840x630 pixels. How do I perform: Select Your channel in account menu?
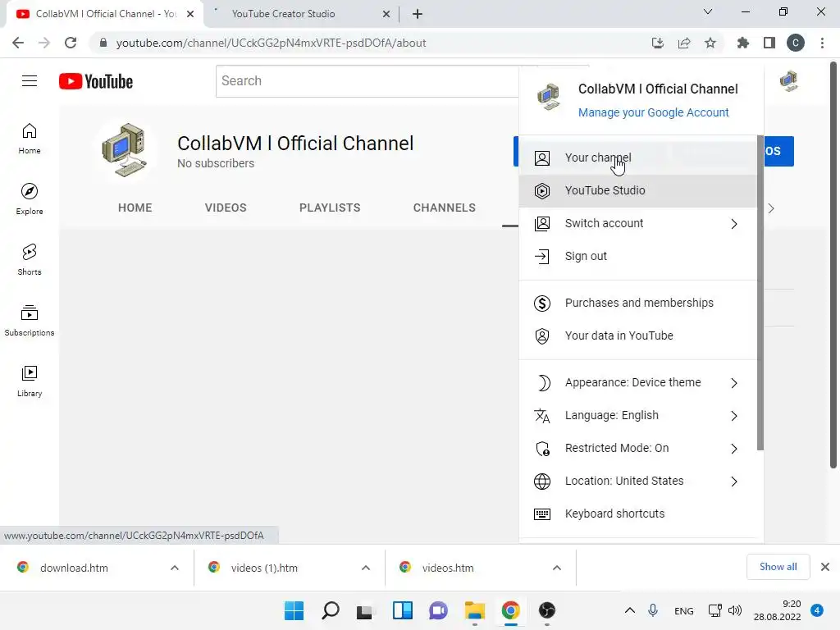[x=637, y=157]
